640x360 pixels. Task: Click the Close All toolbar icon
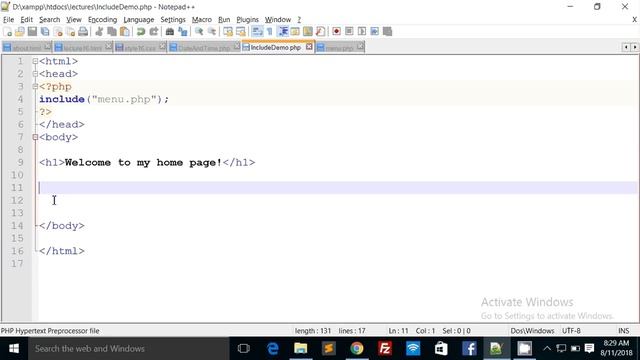pyautogui.click(x=71, y=31)
